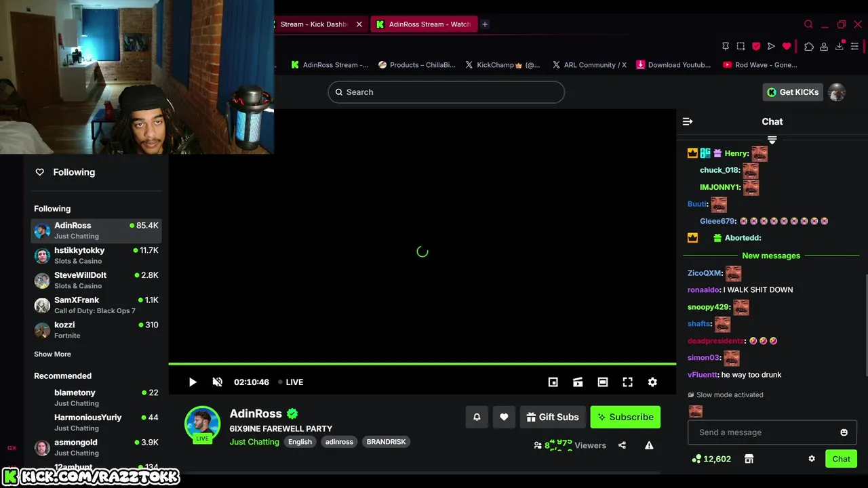Collapse the chat panel using the arrow icon
This screenshot has height=488, width=868.
point(688,121)
